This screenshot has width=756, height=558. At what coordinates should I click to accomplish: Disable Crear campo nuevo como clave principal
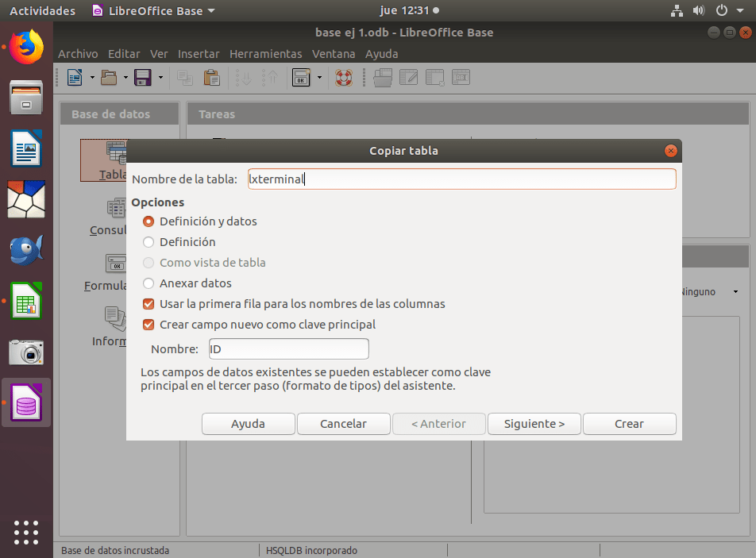[x=148, y=325]
